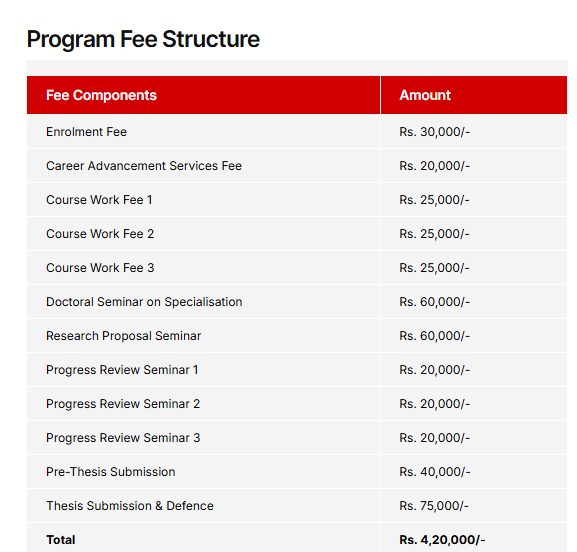Select the Fee Components column header
The image size is (577, 552).
[x=101, y=95]
